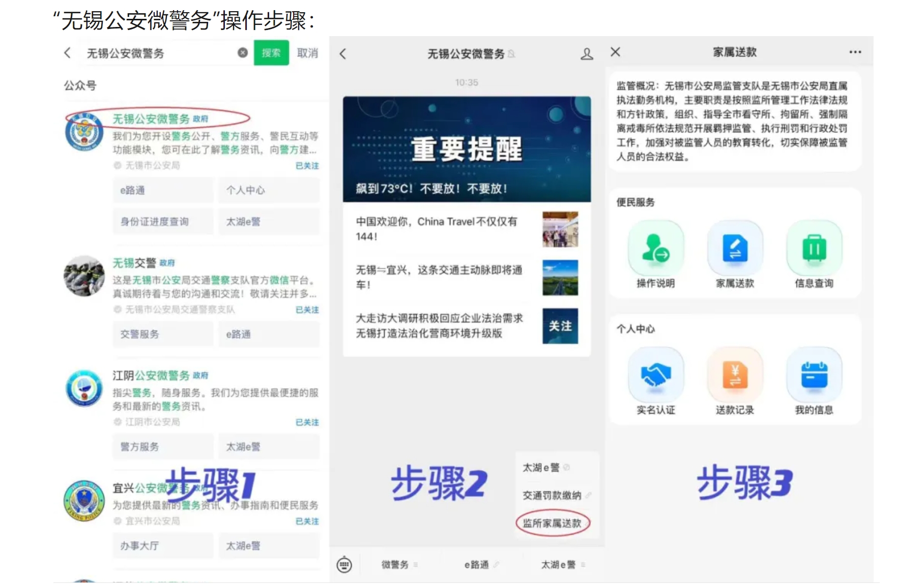The image size is (924, 586).
Task: Open the 无锡公安微警务 official account title
Action: tap(151, 119)
